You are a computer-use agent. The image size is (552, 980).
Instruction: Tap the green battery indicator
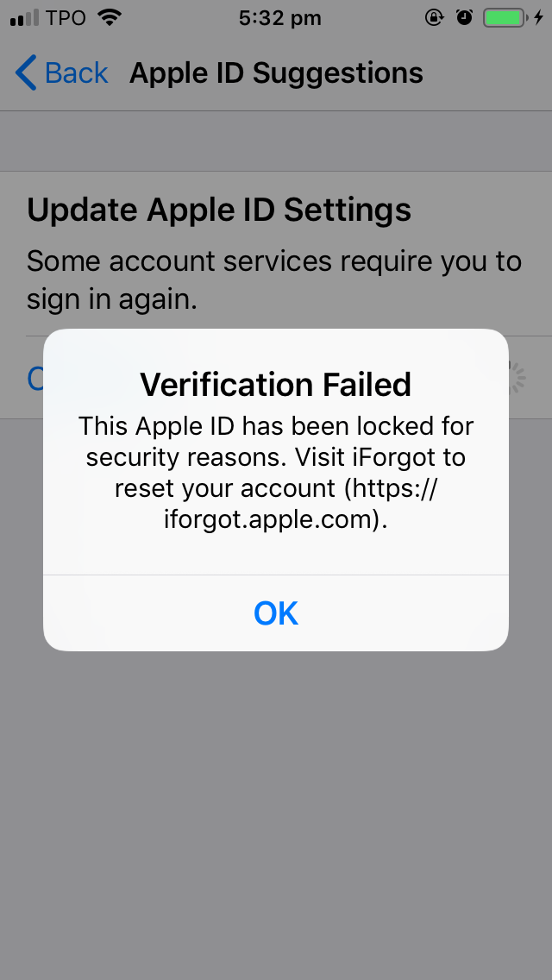[x=505, y=17]
